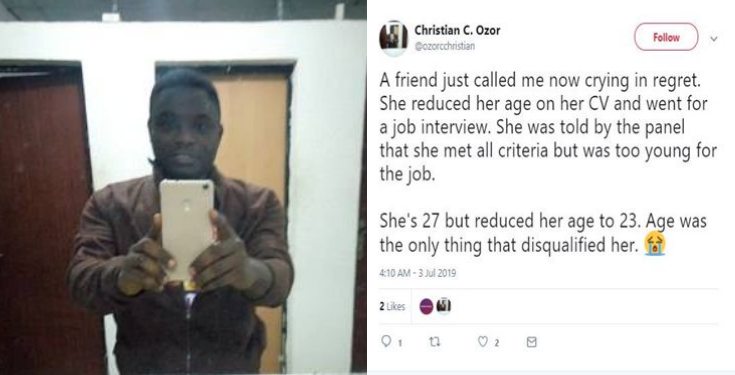The image size is (735, 375).
Task: Send via direct message envelope icon
Action: coord(531,342)
